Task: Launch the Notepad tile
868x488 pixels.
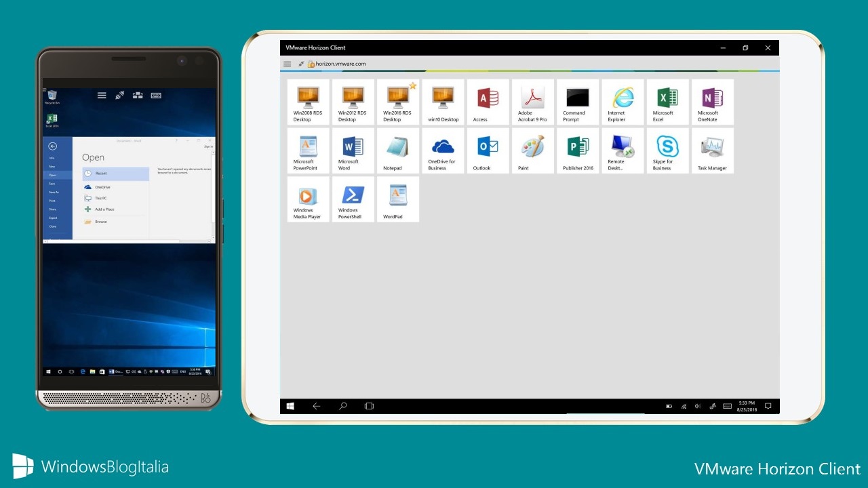Action: (398, 150)
